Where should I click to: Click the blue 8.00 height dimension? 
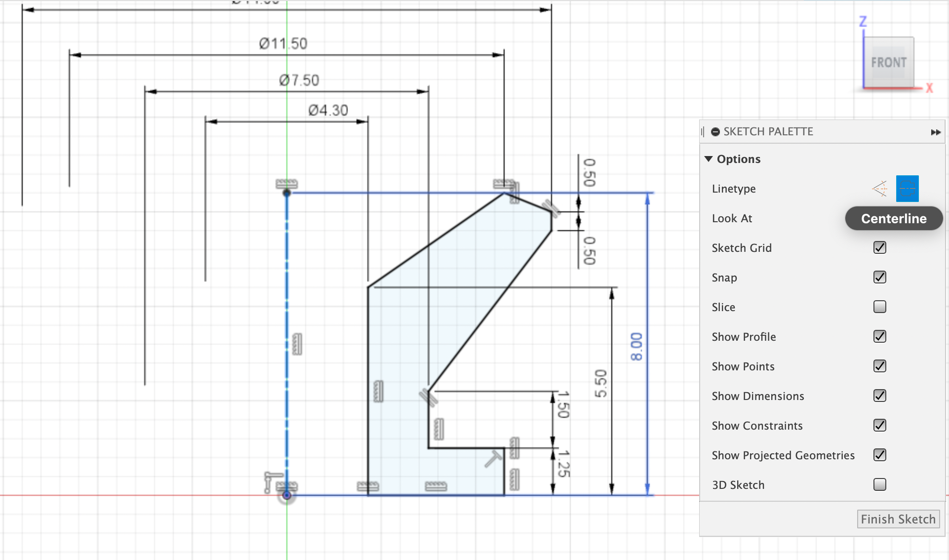[x=636, y=346]
